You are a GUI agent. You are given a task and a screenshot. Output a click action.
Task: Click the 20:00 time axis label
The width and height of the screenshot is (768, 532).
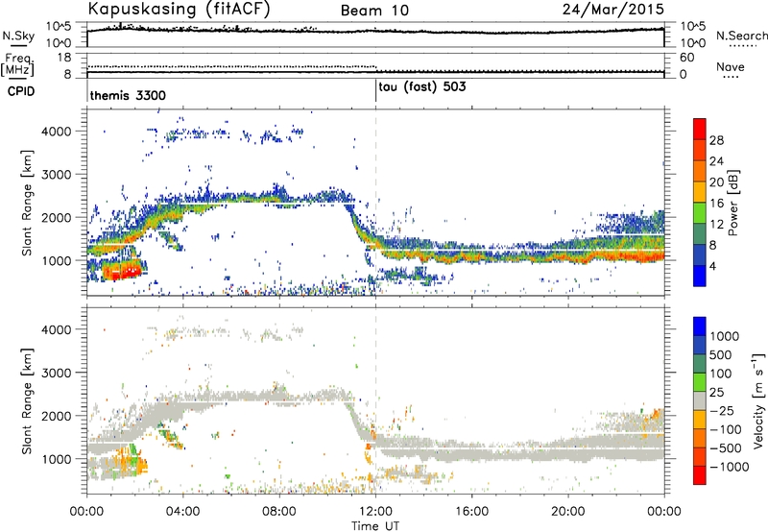(568, 512)
